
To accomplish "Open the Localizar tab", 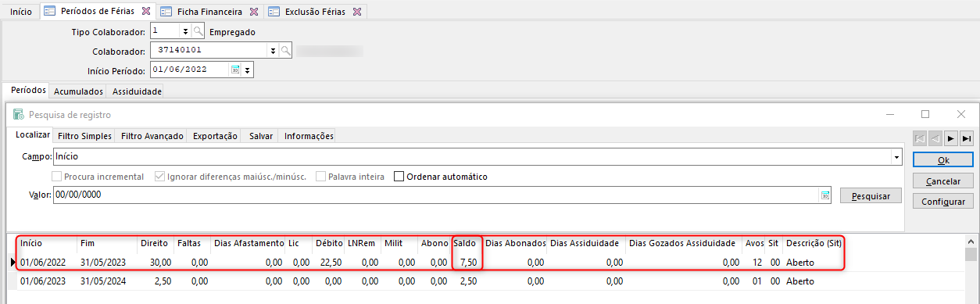I will [x=33, y=135].
